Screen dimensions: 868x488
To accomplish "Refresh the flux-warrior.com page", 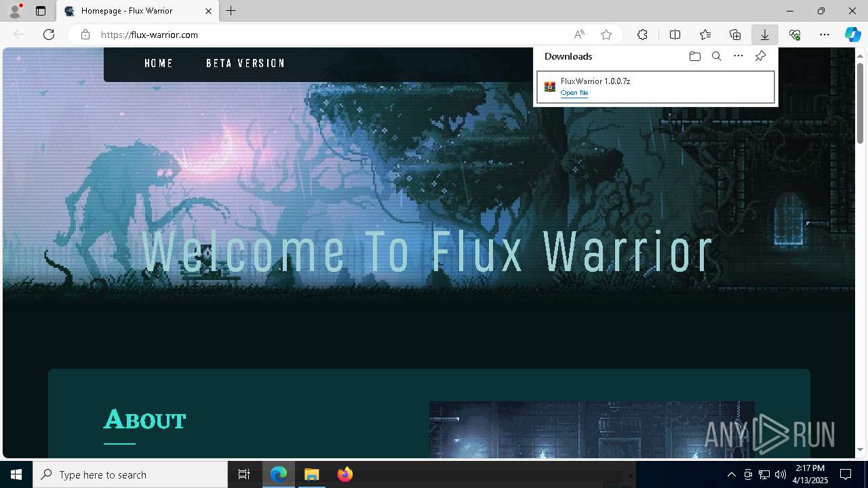I will [x=49, y=35].
